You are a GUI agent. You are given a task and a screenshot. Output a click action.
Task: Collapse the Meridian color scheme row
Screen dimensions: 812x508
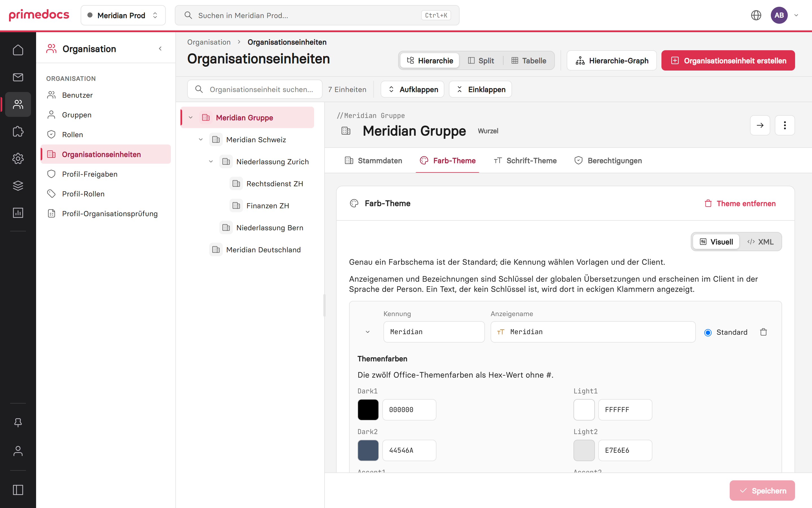tap(368, 332)
